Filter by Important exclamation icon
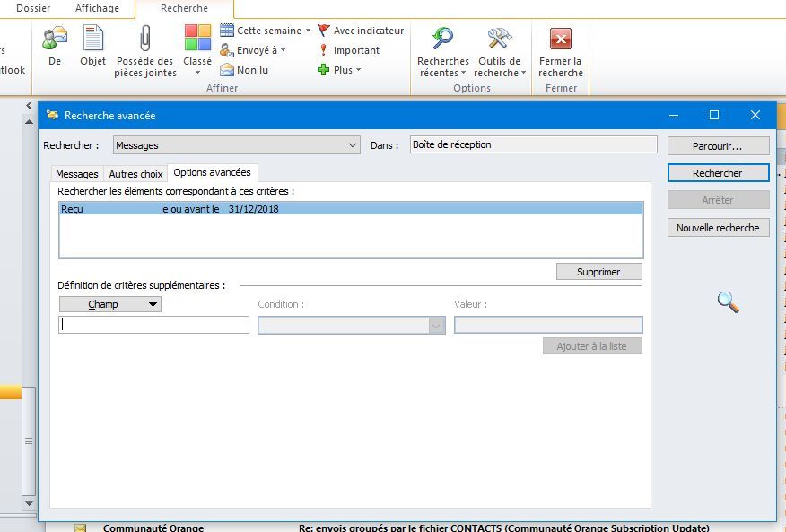 pyautogui.click(x=324, y=50)
